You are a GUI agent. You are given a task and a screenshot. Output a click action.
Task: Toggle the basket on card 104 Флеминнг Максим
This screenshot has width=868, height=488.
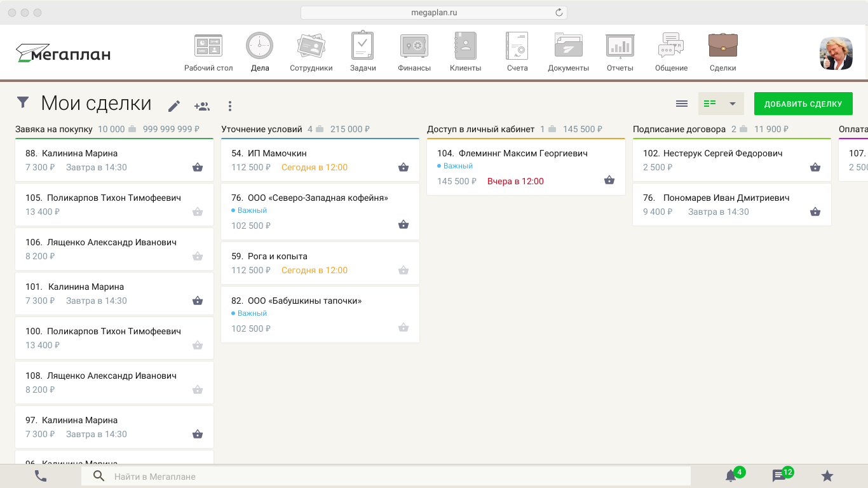click(x=609, y=180)
